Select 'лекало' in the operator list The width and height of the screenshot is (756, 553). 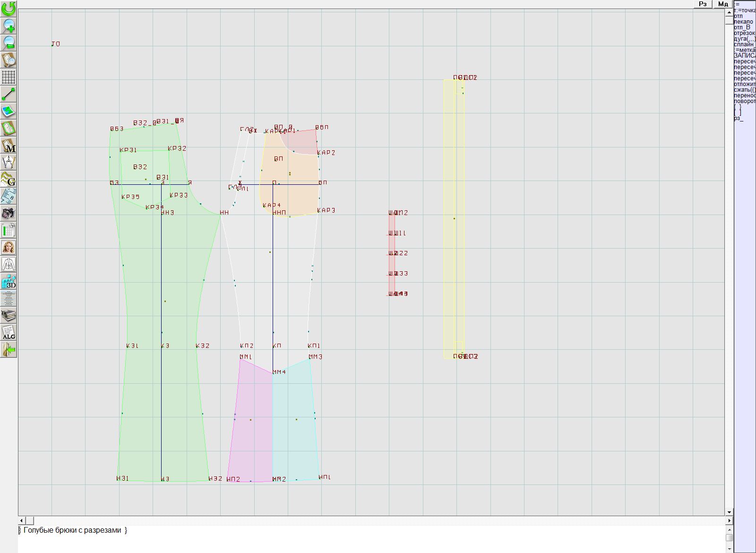coord(743,22)
